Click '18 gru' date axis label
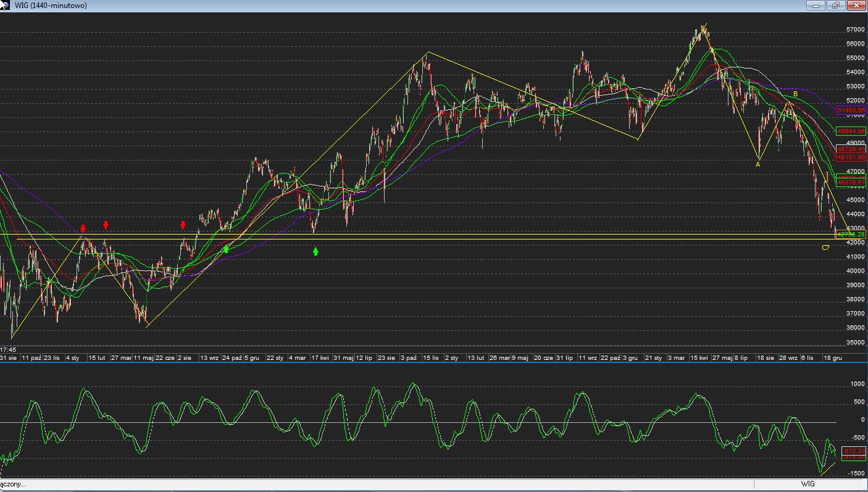868x492 pixels. point(833,358)
